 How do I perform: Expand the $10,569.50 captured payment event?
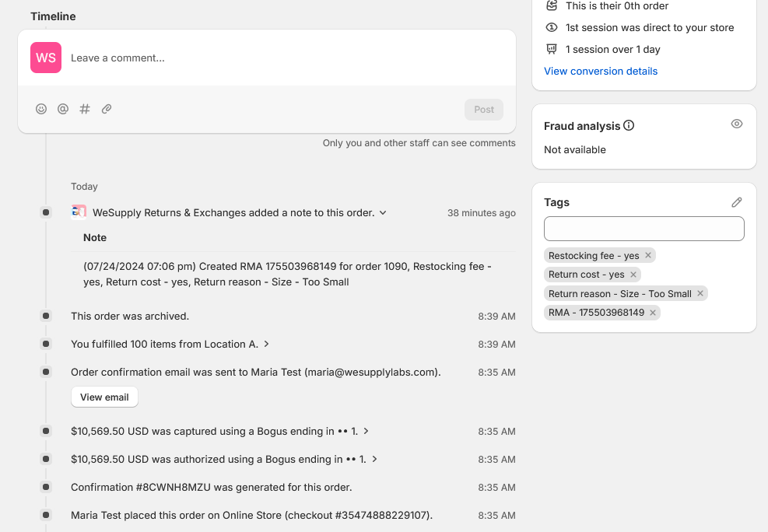[366, 431]
